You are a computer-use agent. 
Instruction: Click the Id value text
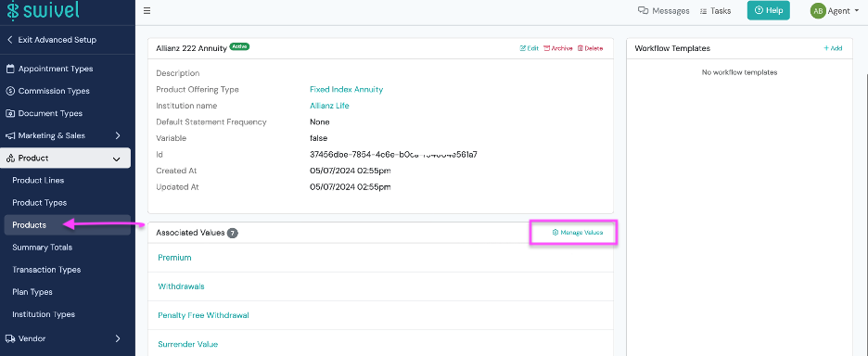(x=393, y=155)
